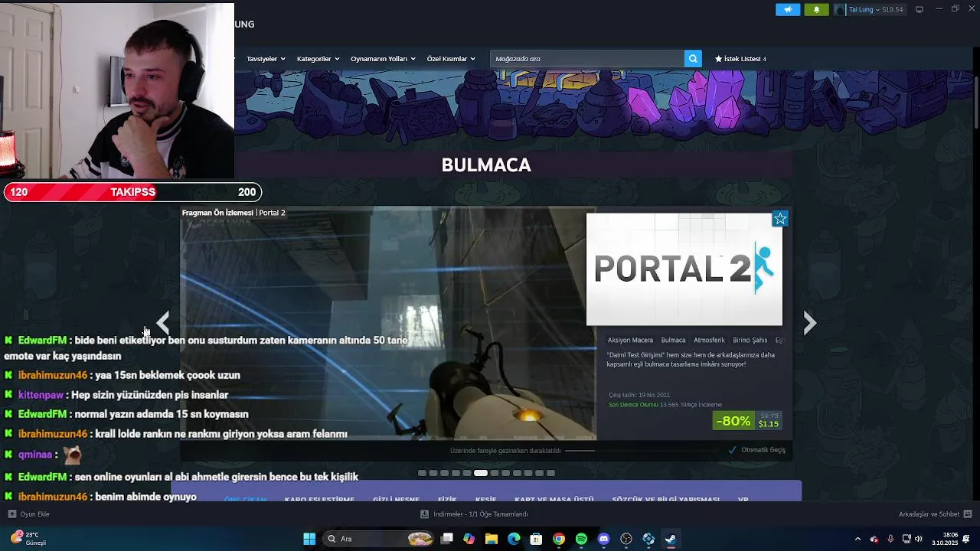Click the Oyun Ekle plus icon
Viewport: 980px width, 551px height.
(x=11, y=514)
